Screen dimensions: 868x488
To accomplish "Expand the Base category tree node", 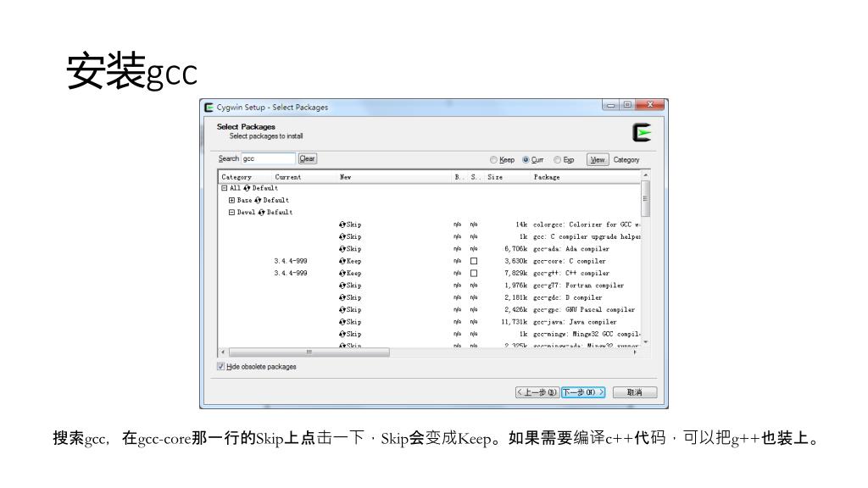I will point(231,200).
